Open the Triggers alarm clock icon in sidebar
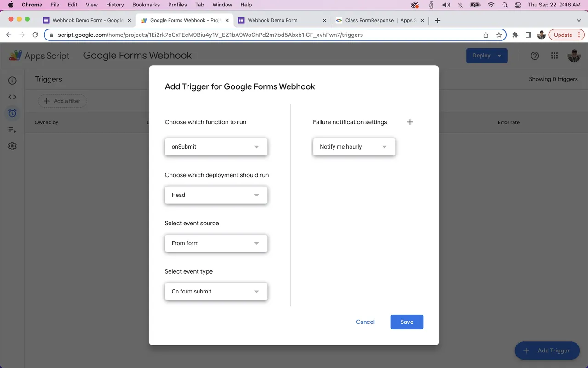Viewport: 588px width, 368px height. pyautogui.click(x=12, y=113)
